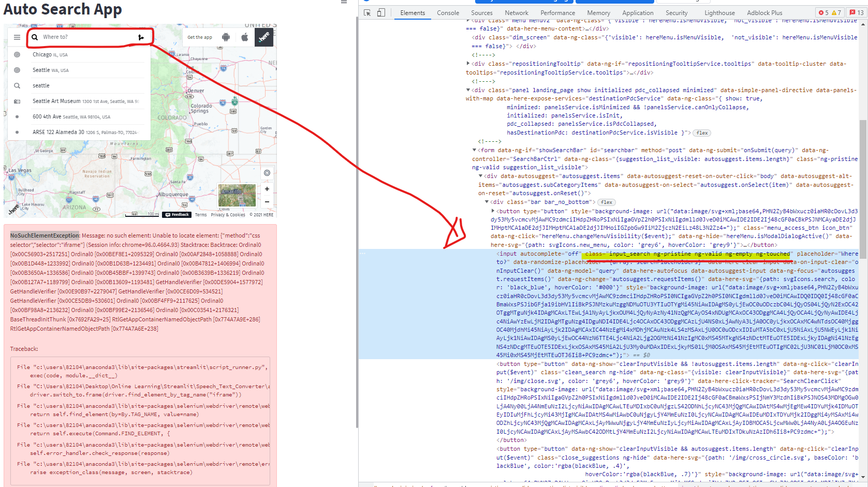The image size is (868, 487).
Task: Click the Amarillo satellite view thumbnail
Action: (237, 195)
